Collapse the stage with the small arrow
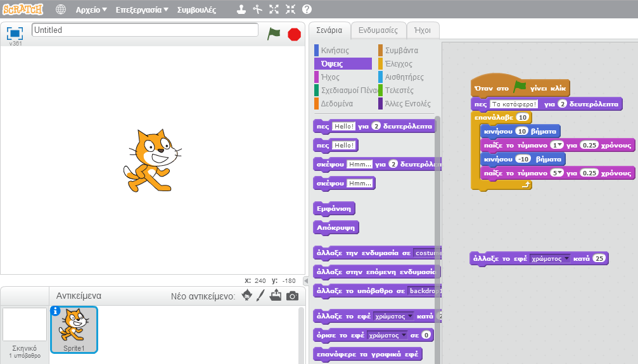This screenshot has width=638, height=364. [x=306, y=280]
